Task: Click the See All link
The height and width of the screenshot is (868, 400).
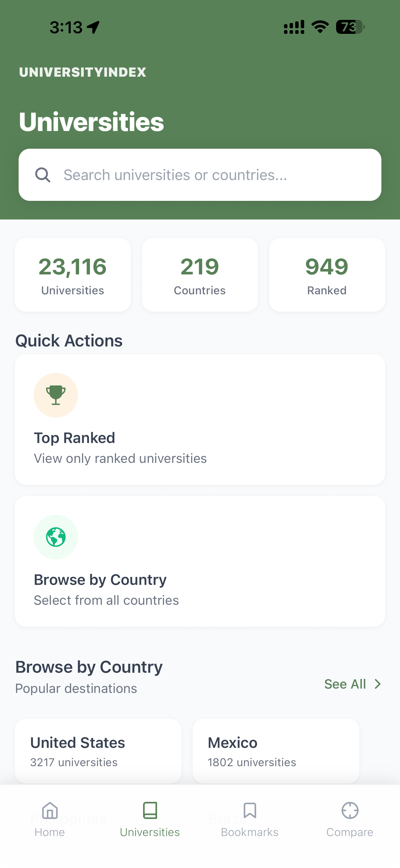Action: pyautogui.click(x=345, y=684)
